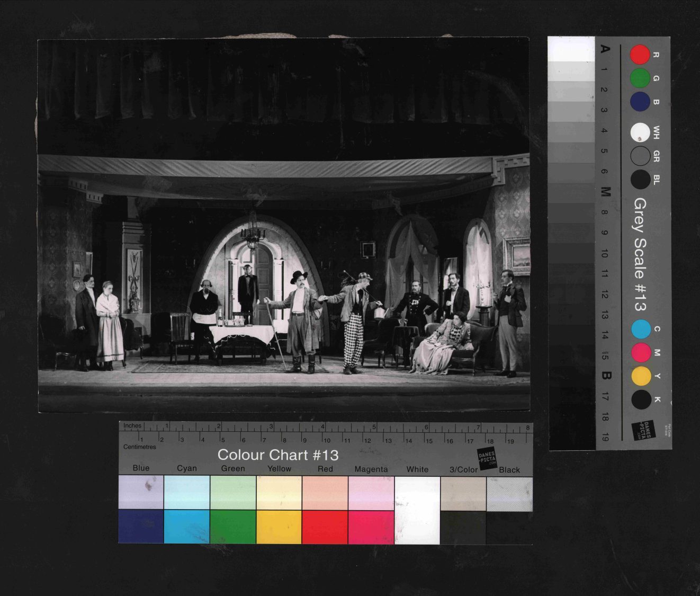700x596 pixels.
Task: Click the red circle labeled R
Action: [x=640, y=55]
